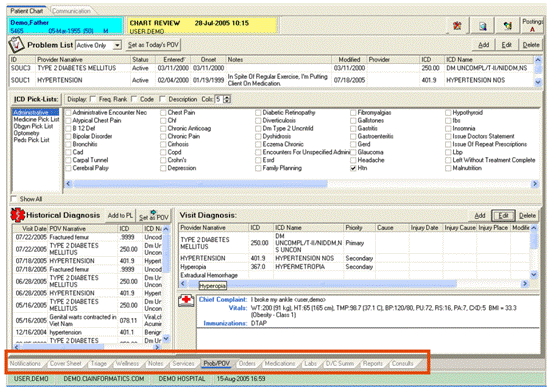Click Problem List scrollbar down arrow
The height and width of the screenshot is (389, 552).
538,82
